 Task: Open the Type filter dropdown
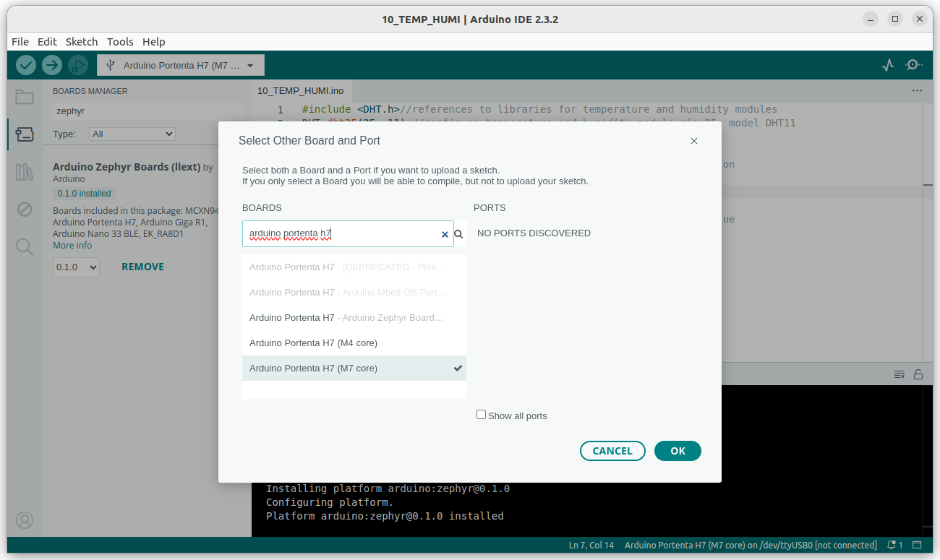132,134
